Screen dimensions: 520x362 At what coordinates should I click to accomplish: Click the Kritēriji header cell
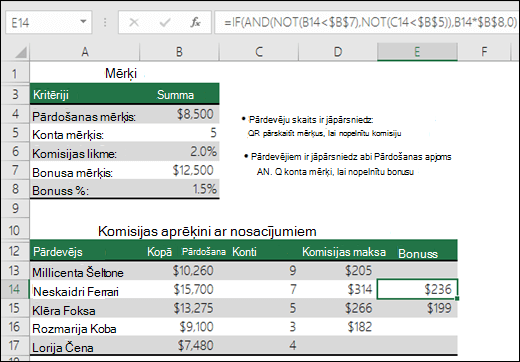[85, 94]
